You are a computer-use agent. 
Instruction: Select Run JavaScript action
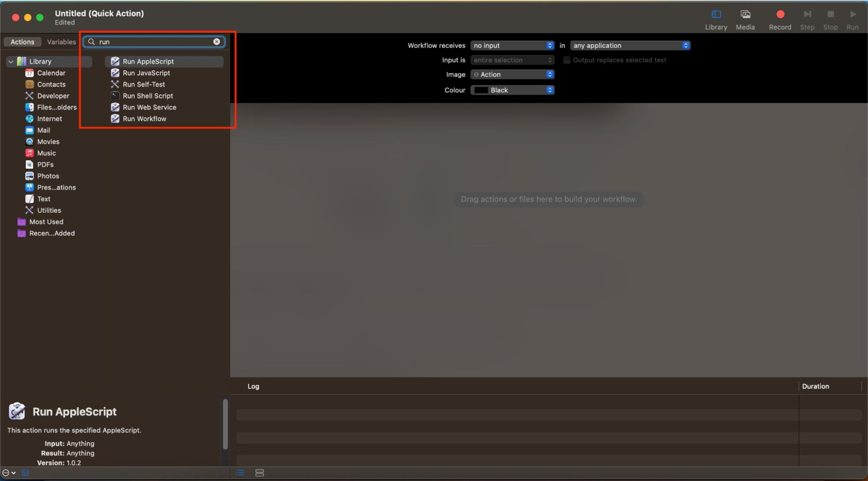164,73
